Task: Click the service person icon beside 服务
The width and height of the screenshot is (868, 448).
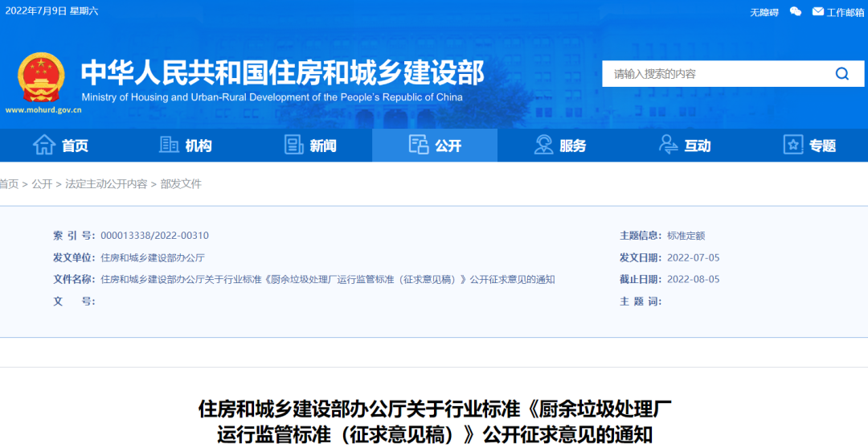Action: [543, 145]
